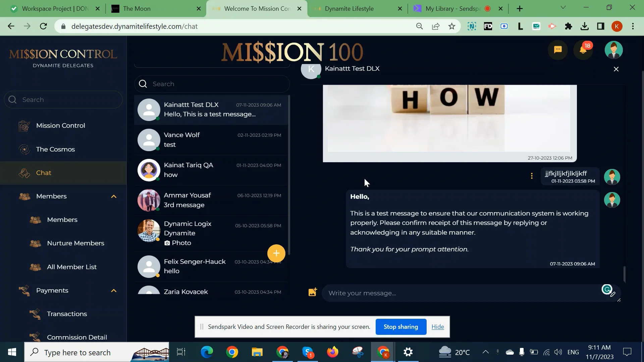Open the chat messages icon in header
Viewport: 644px width, 362px height.
tap(558, 50)
